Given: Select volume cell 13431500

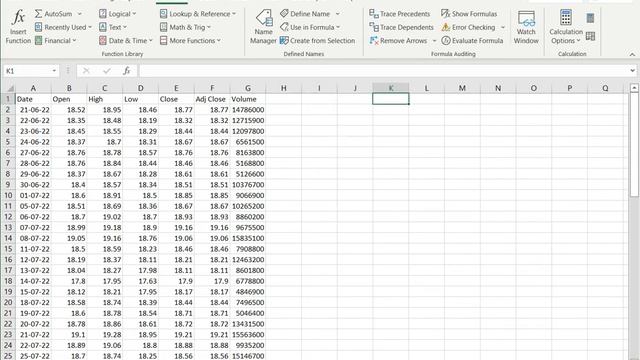Looking at the screenshot, I should 248,324.
